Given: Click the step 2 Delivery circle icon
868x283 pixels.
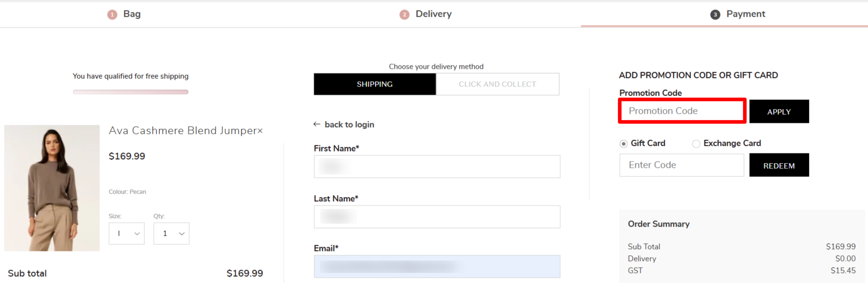Looking at the screenshot, I should click(404, 15).
